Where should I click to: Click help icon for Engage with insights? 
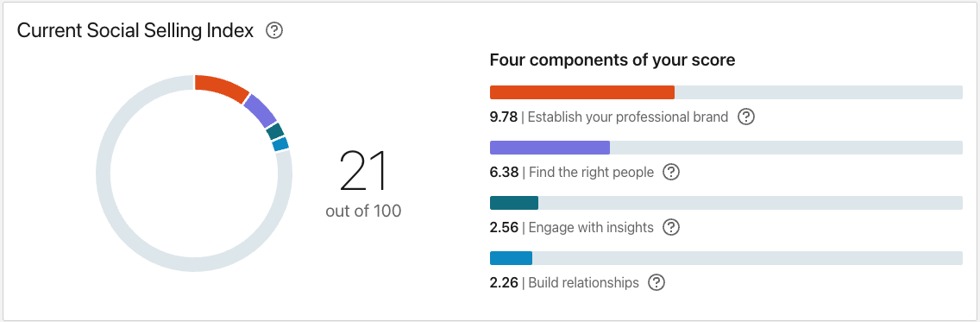[670, 227]
